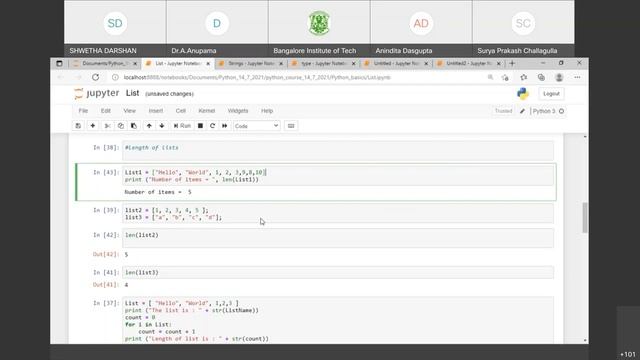Click the #Length of lists code cell
640x360 pixels.
(x=338, y=151)
